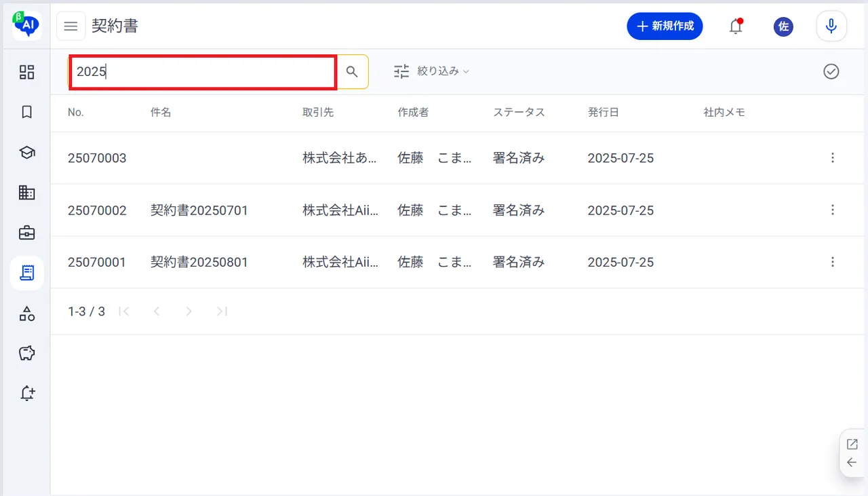This screenshot has height=496, width=868.
Task: Go to the next results page
Action: [189, 311]
